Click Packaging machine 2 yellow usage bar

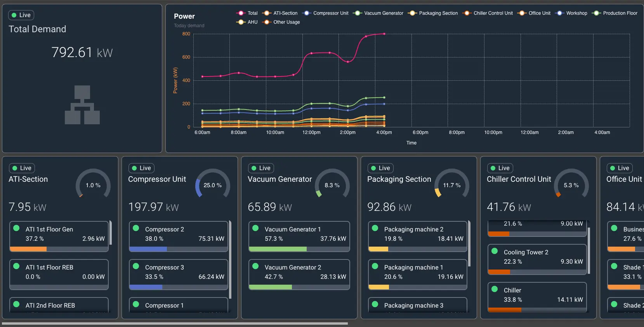pos(378,249)
